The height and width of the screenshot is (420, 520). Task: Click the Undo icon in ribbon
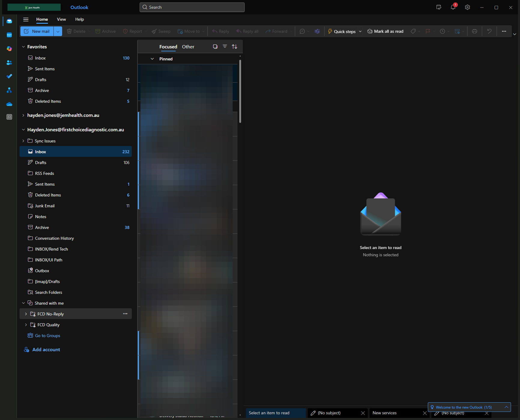[x=489, y=31]
